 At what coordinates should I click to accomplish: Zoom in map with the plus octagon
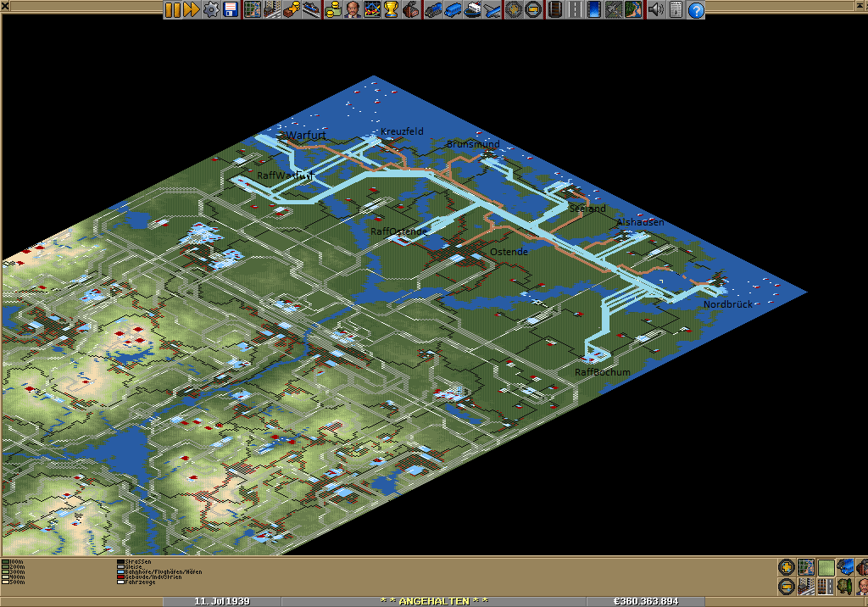point(787,567)
